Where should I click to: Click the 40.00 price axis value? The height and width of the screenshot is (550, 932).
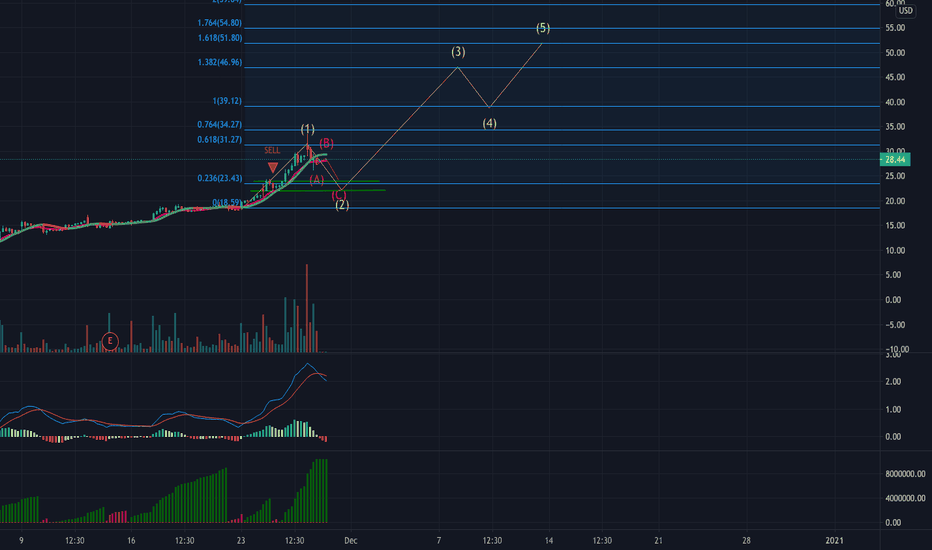point(895,102)
